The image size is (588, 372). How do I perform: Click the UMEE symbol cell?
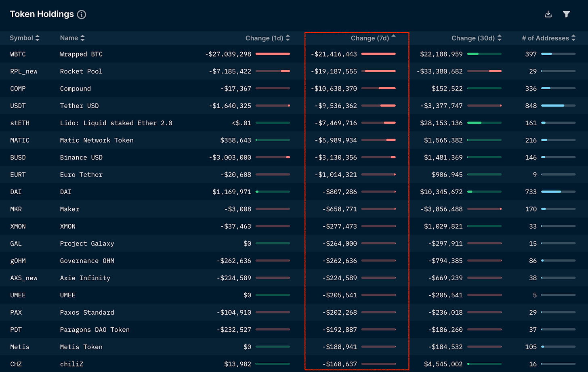[x=18, y=295]
